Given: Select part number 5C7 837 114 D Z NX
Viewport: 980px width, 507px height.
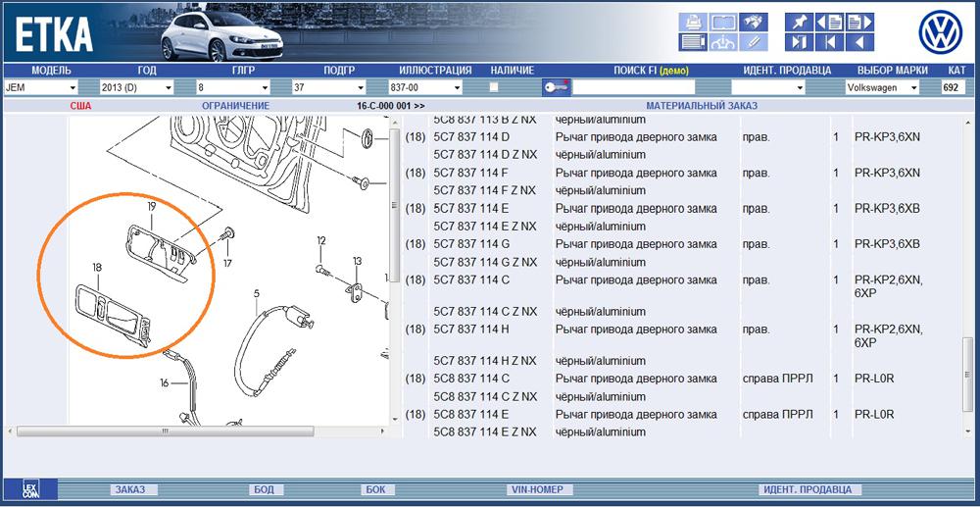Looking at the screenshot, I should click(485, 154).
